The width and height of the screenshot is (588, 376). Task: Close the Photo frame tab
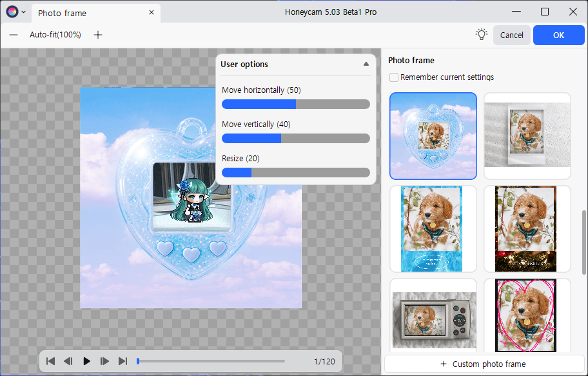(152, 12)
